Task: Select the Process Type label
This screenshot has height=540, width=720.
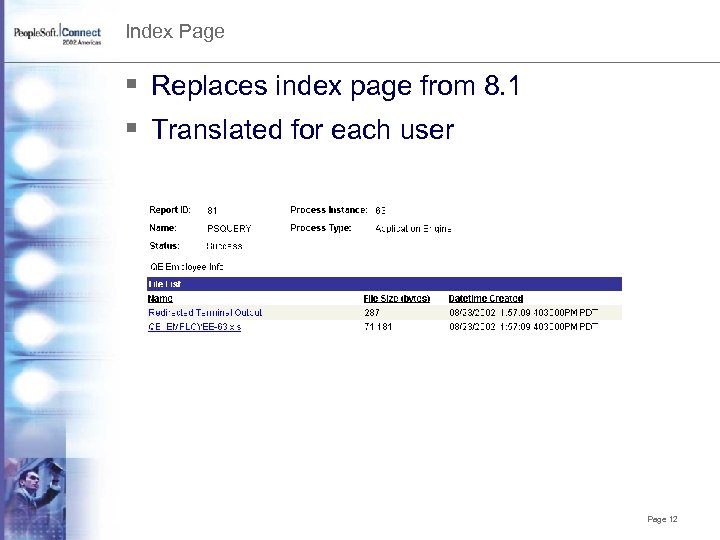Action: pos(321,228)
